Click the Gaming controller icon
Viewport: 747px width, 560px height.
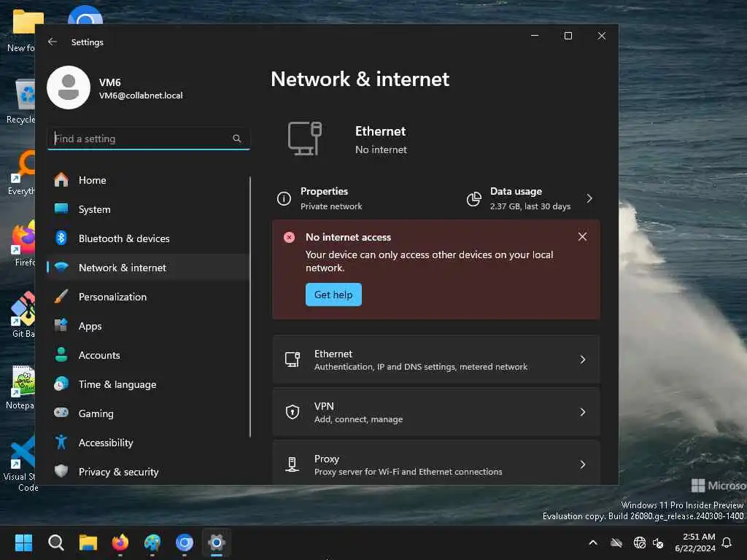pos(61,413)
